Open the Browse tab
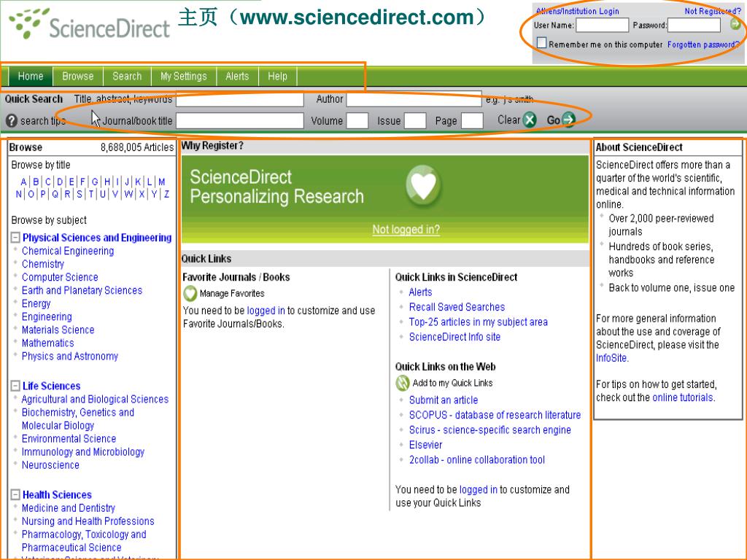 (x=77, y=76)
